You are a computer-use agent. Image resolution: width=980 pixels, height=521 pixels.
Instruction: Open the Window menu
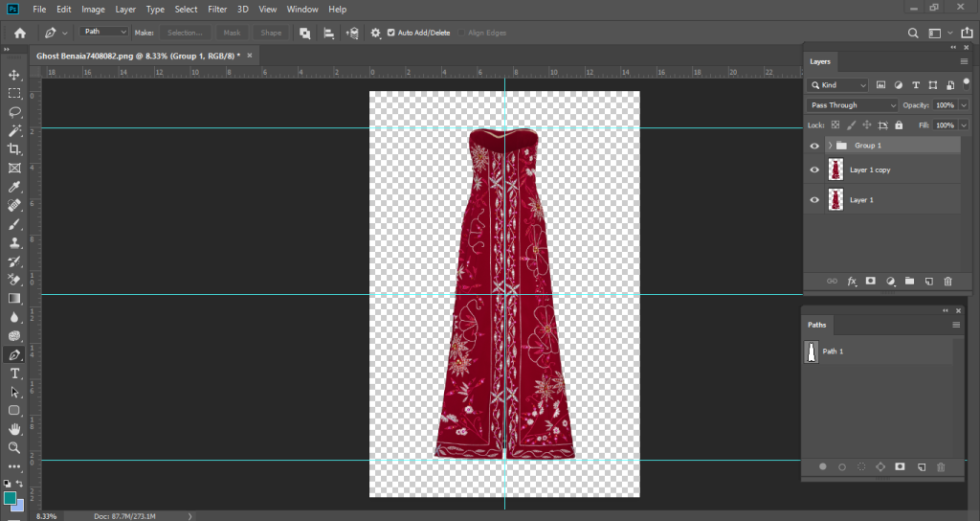click(x=302, y=10)
